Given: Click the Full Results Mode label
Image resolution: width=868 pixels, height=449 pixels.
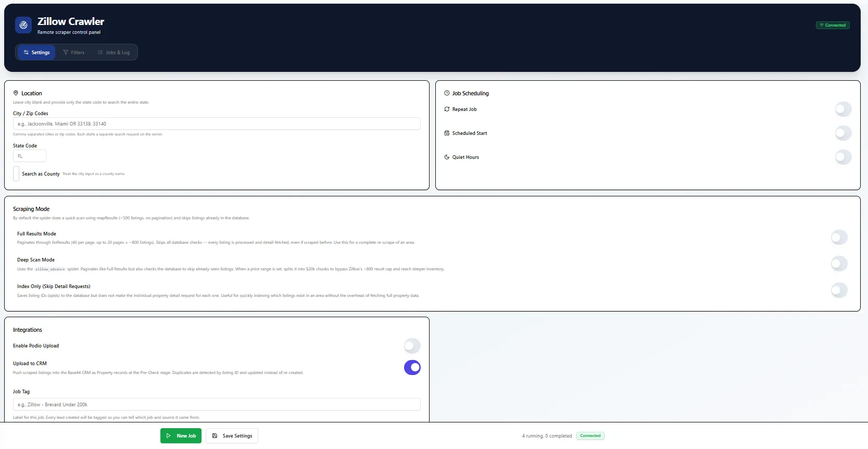Looking at the screenshot, I should pyautogui.click(x=36, y=234).
